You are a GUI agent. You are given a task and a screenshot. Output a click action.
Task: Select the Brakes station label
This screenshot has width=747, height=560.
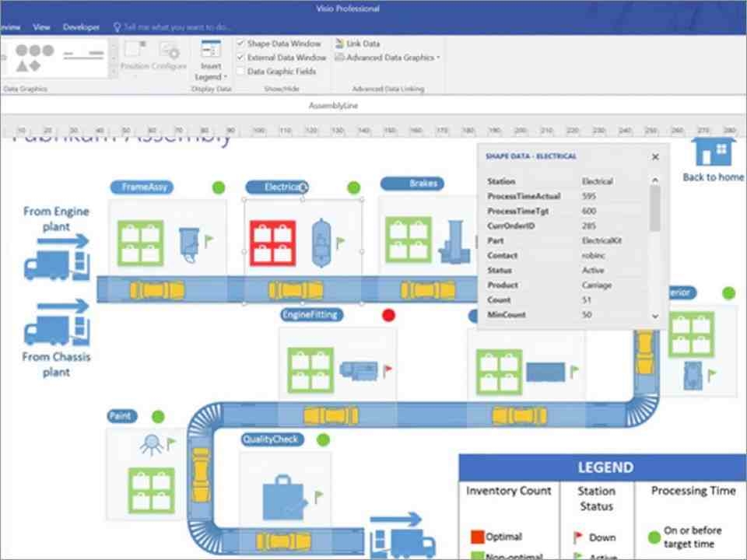pyautogui.click(x=412, y=184)
